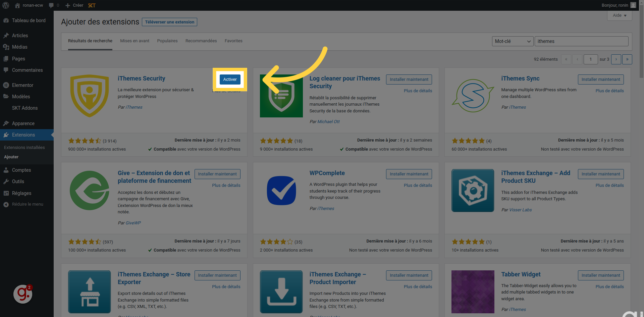Open Tableau de bord dashboard icon

(6, 20)
